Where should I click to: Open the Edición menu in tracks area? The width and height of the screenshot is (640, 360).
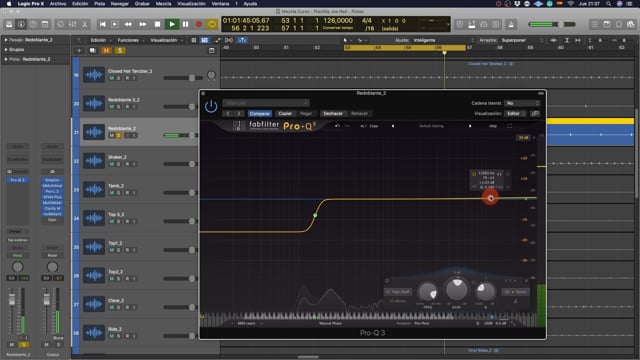[x=100, y=40]
